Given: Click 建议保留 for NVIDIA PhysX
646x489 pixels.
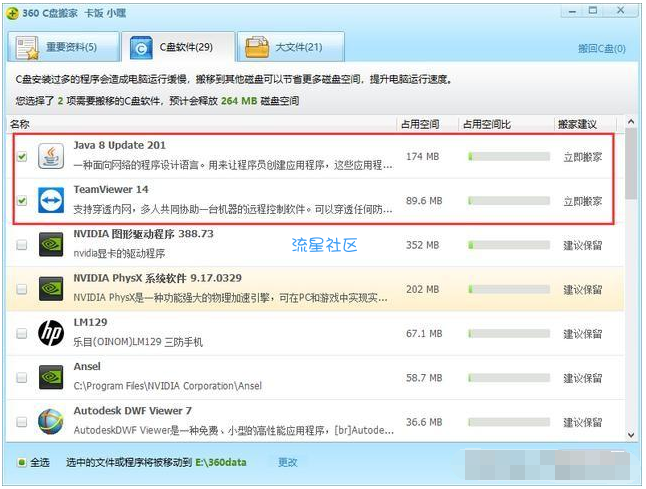Looking at the screenshot, I should pos(583,290).
